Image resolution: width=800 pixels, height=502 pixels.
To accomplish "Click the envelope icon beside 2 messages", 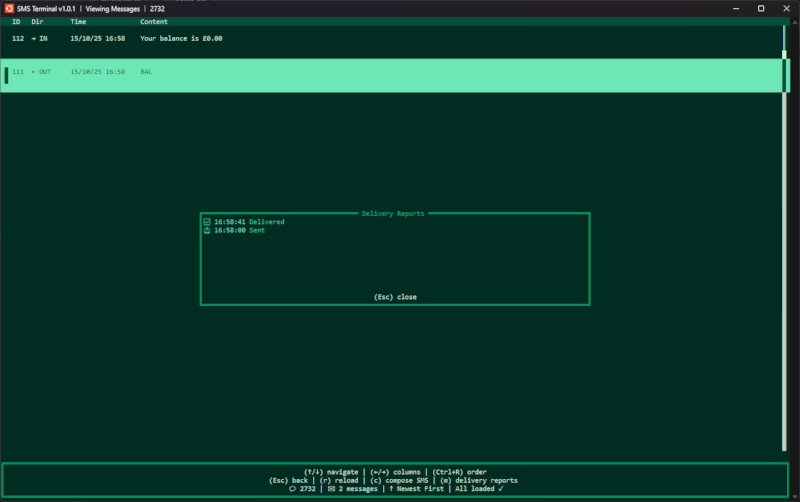I will tap(331, 489).
